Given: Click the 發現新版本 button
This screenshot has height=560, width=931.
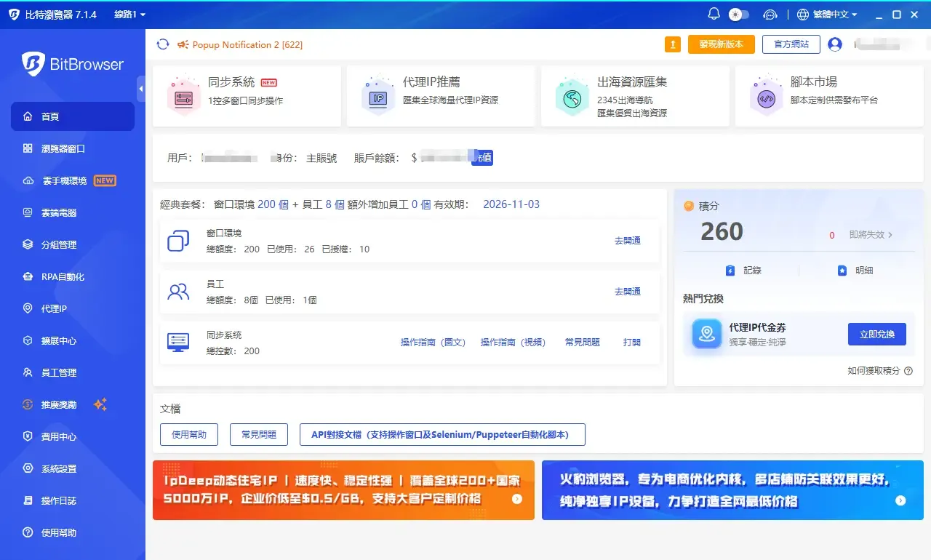Looking at the screenshot, I should click(x=722, y=44).
